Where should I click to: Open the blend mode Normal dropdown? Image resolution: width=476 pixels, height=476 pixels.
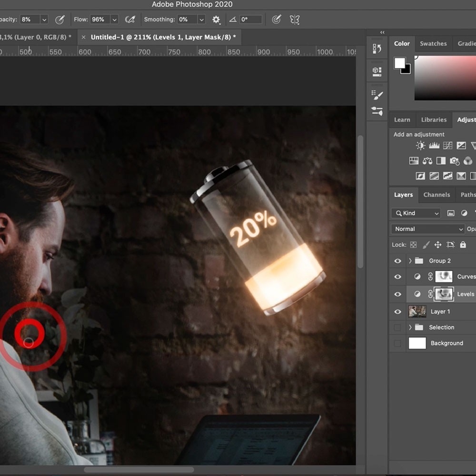pos(427,229)
